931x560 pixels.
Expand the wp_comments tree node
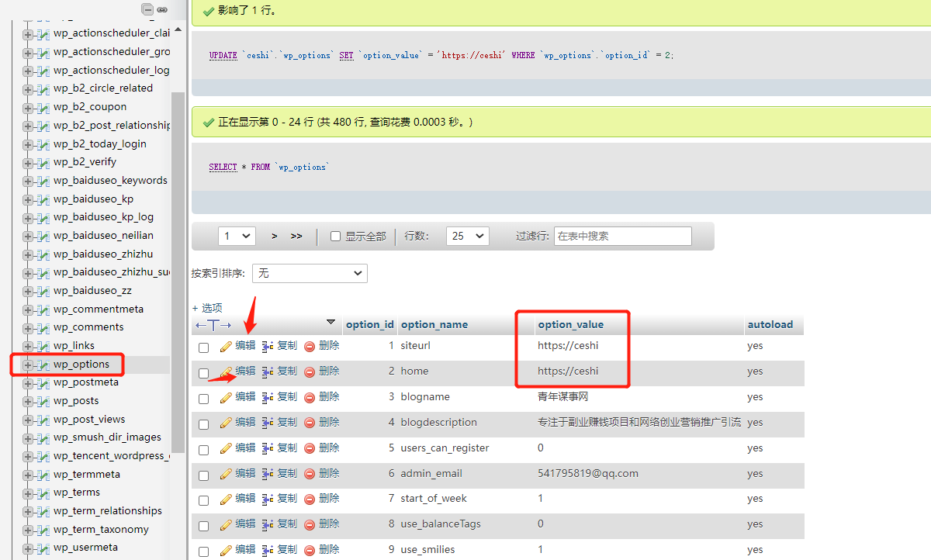[x=28, y=327]
